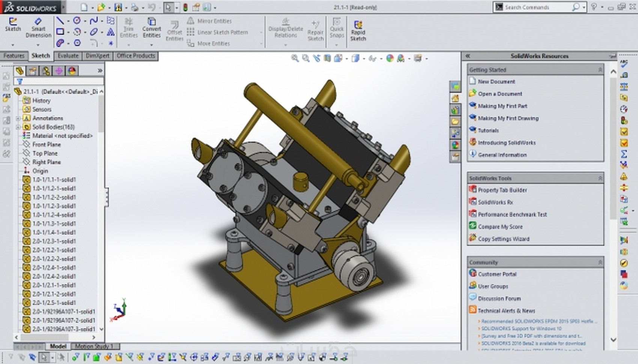Open the PropertyManager tab icon
Screen dimensions: 638x364
point(33,71)
